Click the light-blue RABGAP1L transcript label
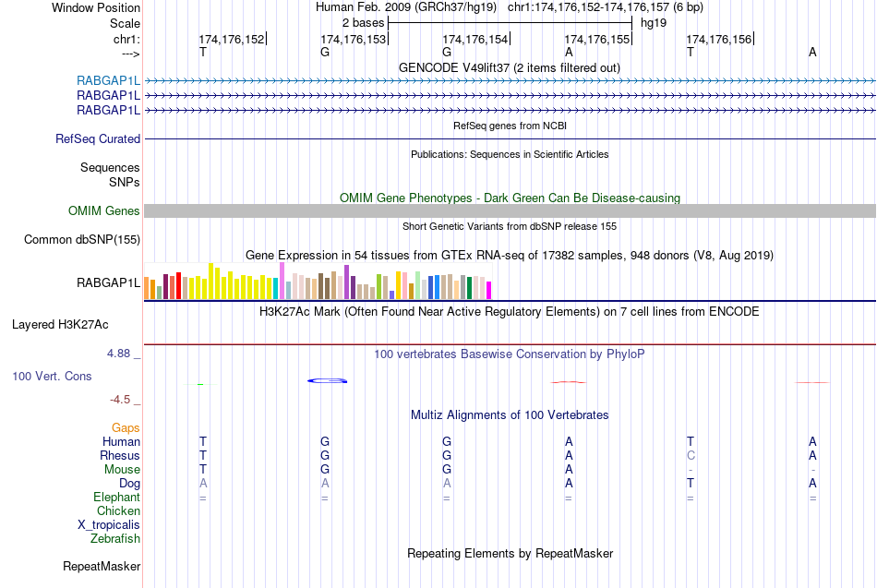 click(x=108, y=80)
